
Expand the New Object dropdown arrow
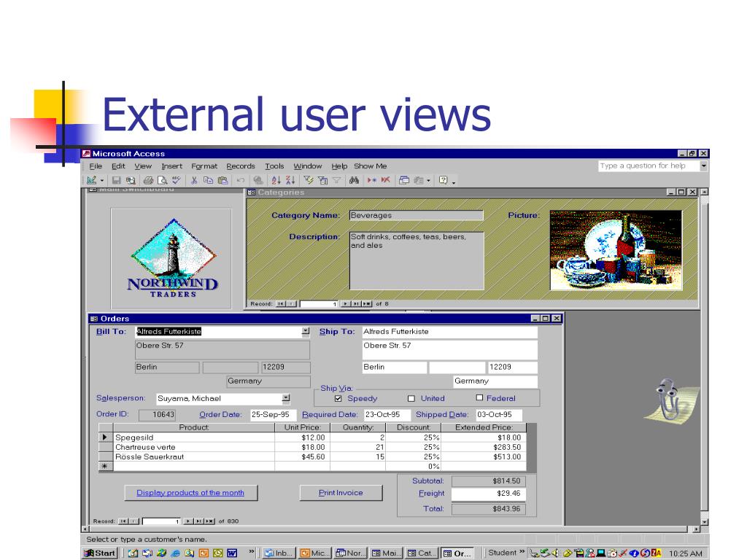coord(428,181)
